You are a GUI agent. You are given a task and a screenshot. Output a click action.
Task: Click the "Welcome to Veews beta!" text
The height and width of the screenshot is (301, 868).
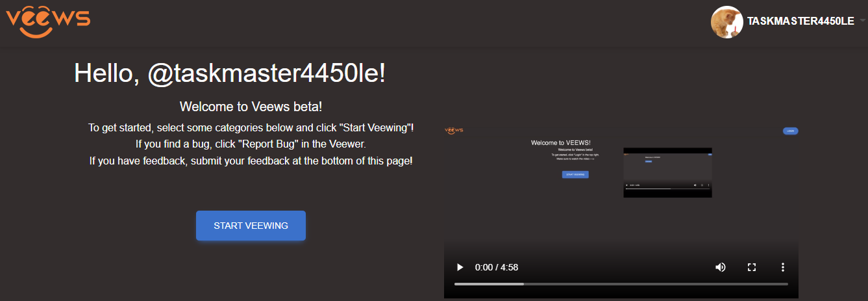pyautogui.click(x=251, y=107)
